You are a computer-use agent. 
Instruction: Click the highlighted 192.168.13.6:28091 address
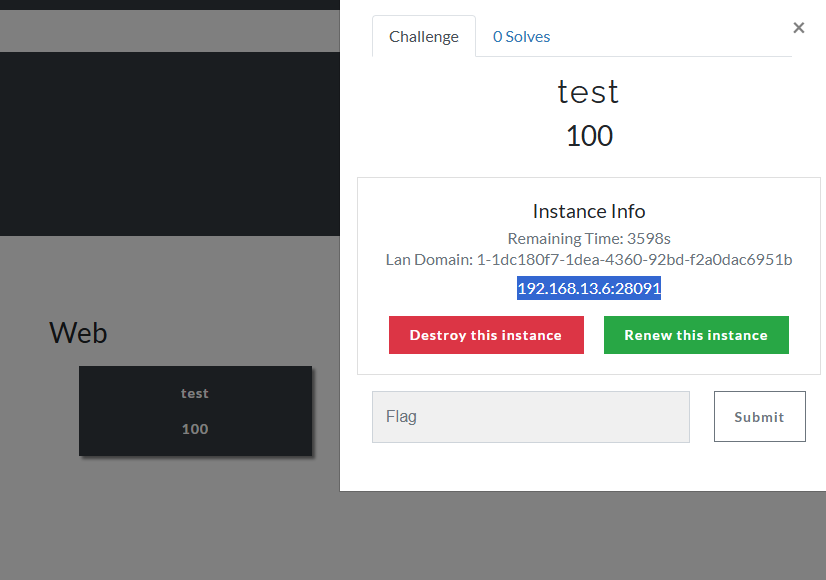click(x=589, y=289)
